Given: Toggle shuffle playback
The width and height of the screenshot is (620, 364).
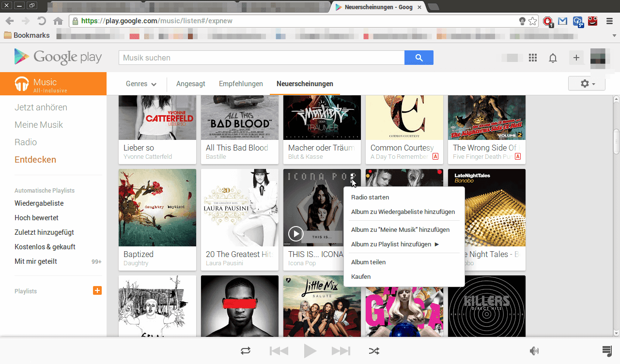Looking at the screenshot, I should [374, 350].
